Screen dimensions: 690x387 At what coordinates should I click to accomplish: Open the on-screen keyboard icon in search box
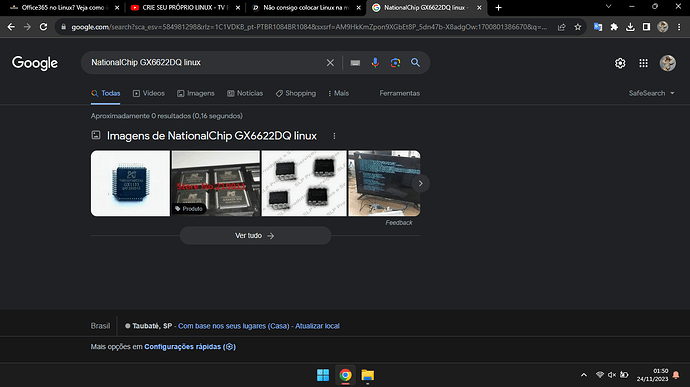(x=355, y=63)
